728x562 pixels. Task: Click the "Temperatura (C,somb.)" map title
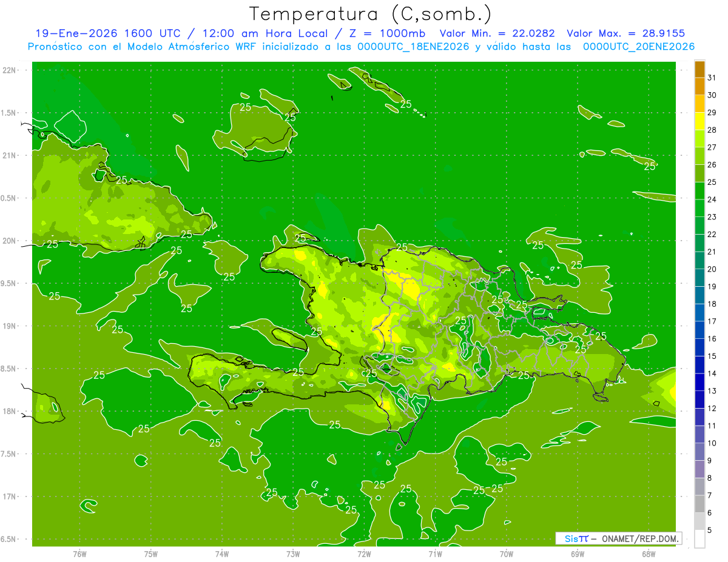tap(370, 13)
